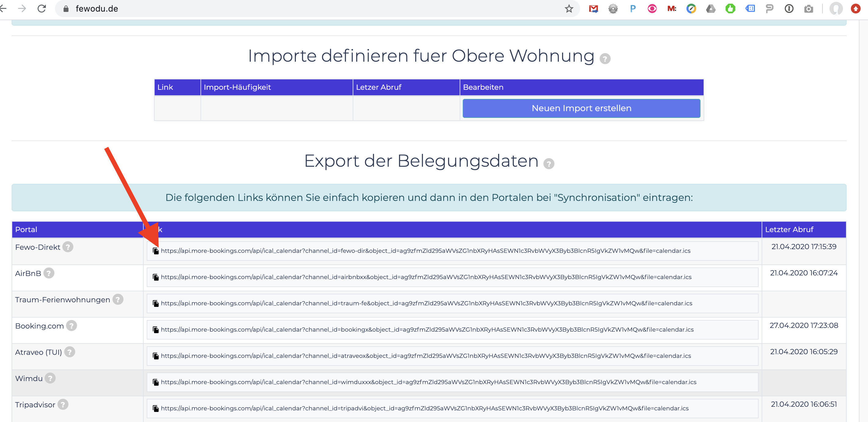
Task: Click the Traum-Ferienwohnungen portal name
Action: 63,300
